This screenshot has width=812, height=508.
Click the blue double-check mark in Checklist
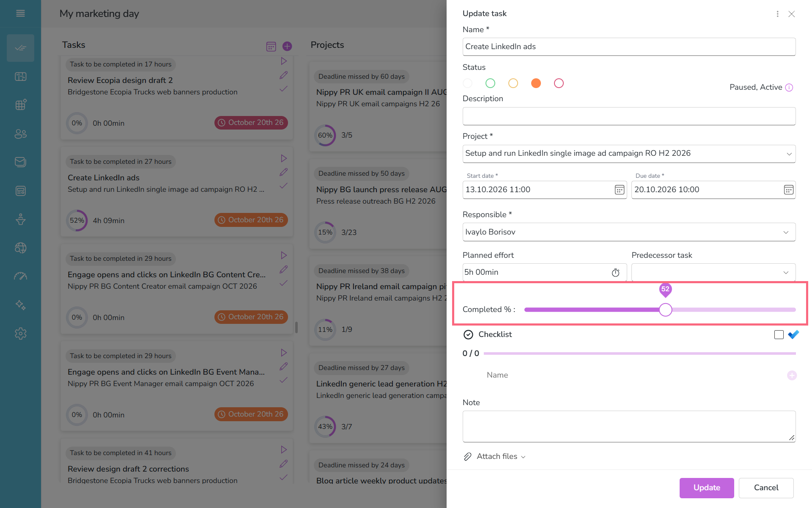click(793, 334)
